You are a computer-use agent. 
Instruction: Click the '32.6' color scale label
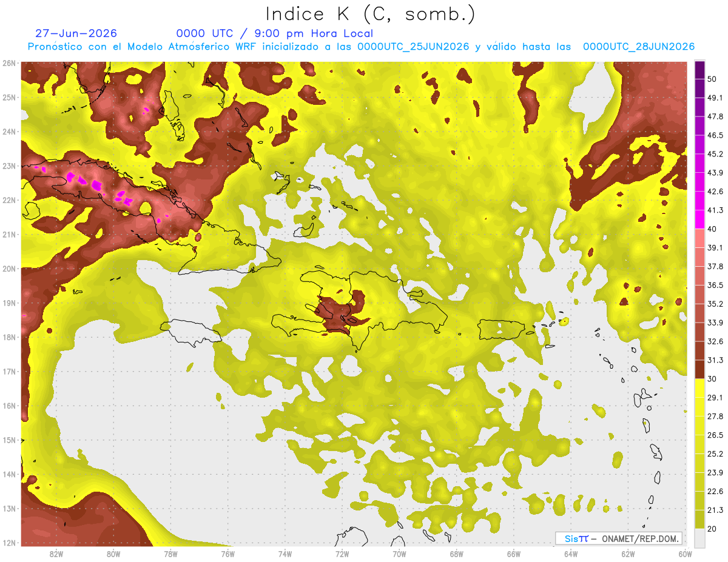(x=715, y=341)
